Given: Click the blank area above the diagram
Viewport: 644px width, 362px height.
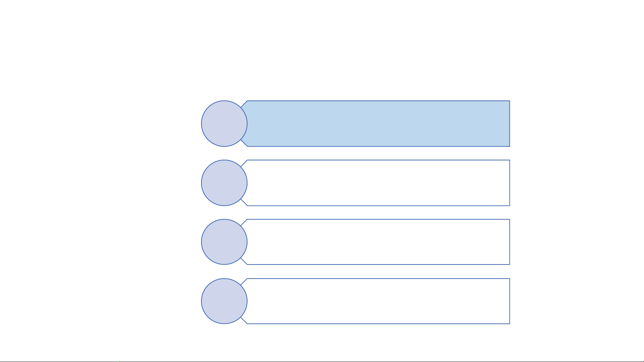Looking at the screenshot, I should 355,50.
